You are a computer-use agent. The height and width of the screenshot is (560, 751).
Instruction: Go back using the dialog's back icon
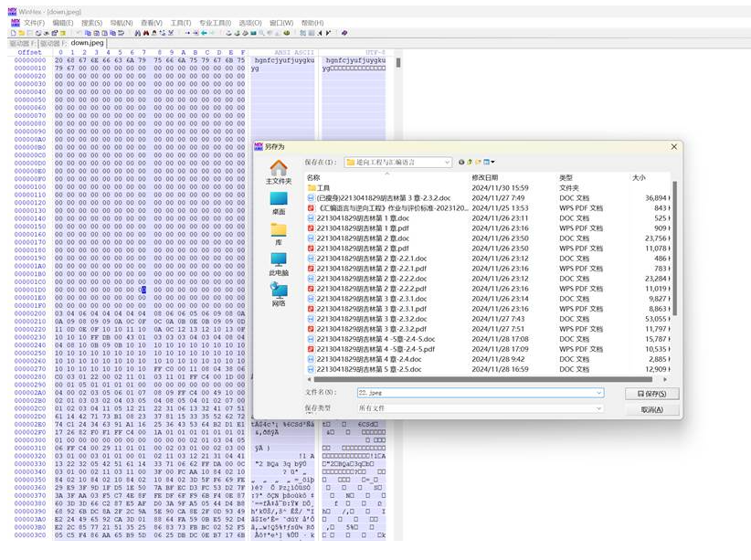(x=461, y=162)
